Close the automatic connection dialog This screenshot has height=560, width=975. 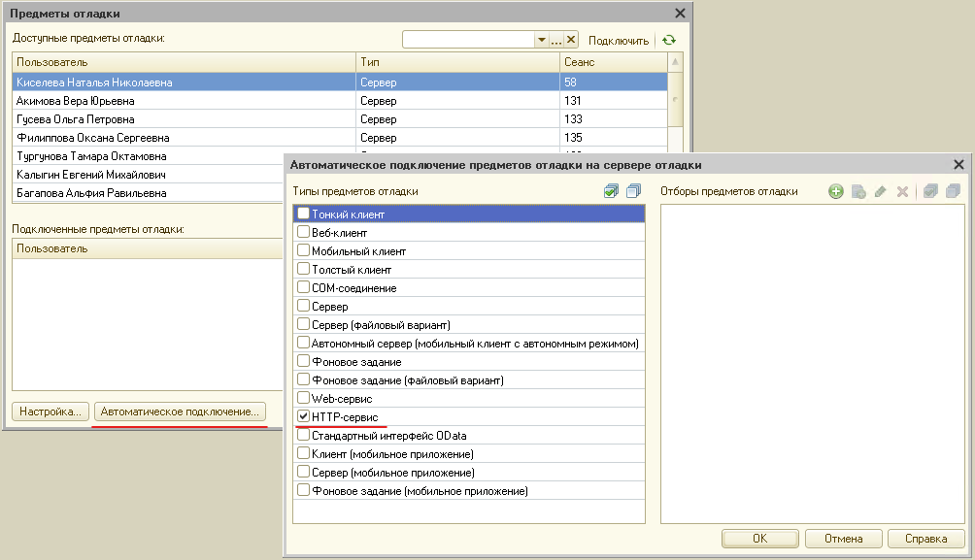click(x=958, y=165)
